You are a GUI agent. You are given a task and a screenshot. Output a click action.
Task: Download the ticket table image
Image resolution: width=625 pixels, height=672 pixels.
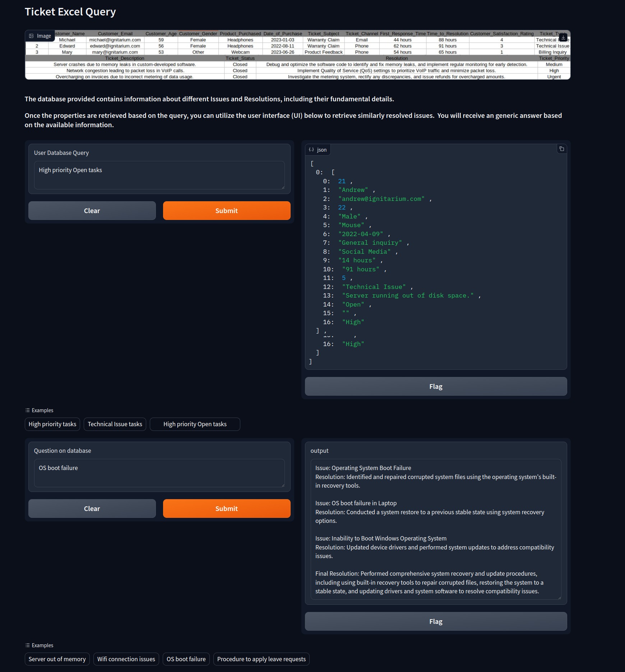(x=563, y=37)
